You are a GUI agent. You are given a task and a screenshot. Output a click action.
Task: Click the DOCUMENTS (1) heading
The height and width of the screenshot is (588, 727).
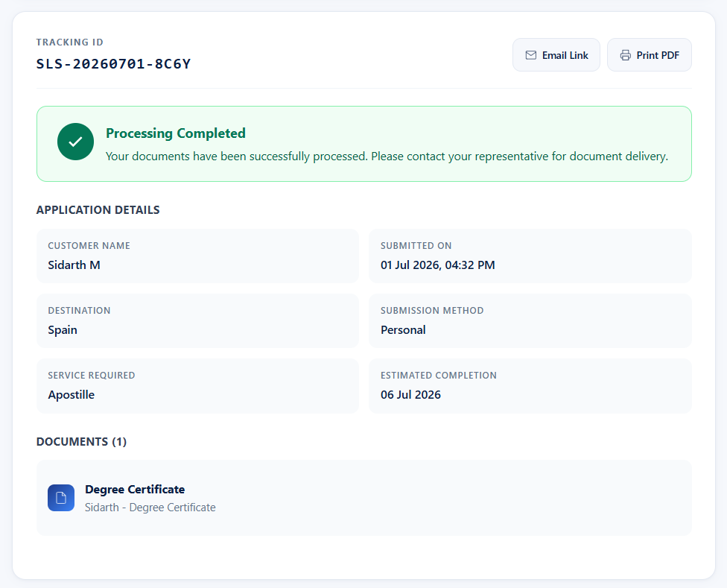81,442
